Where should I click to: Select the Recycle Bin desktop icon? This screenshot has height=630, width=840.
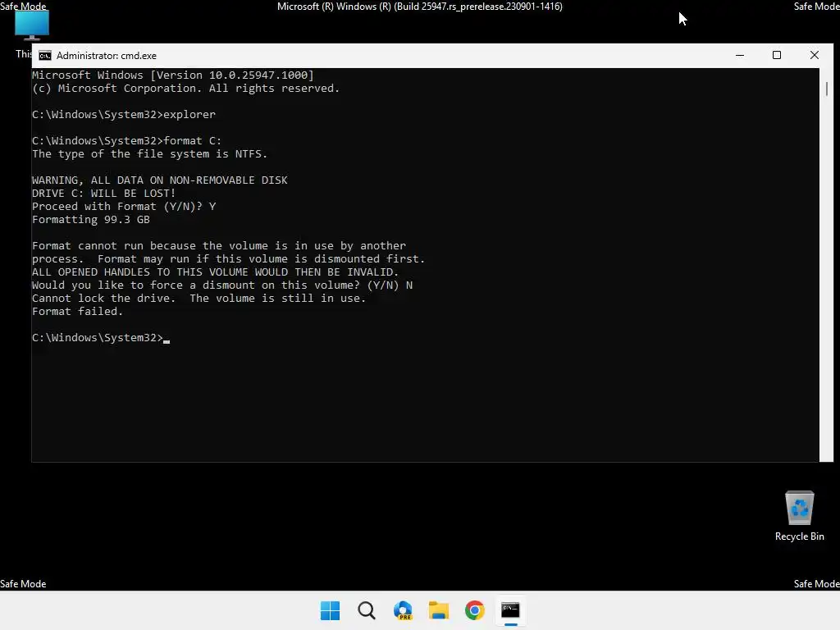pos(799,516)
